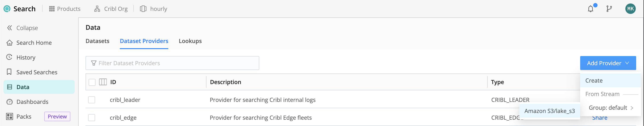Select Saved Searches in the sidebar

36,72
